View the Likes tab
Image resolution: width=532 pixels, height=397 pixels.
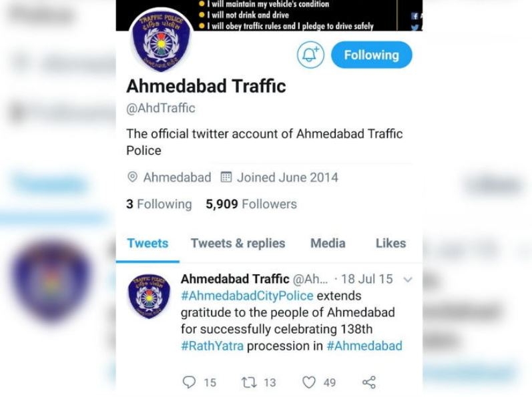[x=390, y=244]
